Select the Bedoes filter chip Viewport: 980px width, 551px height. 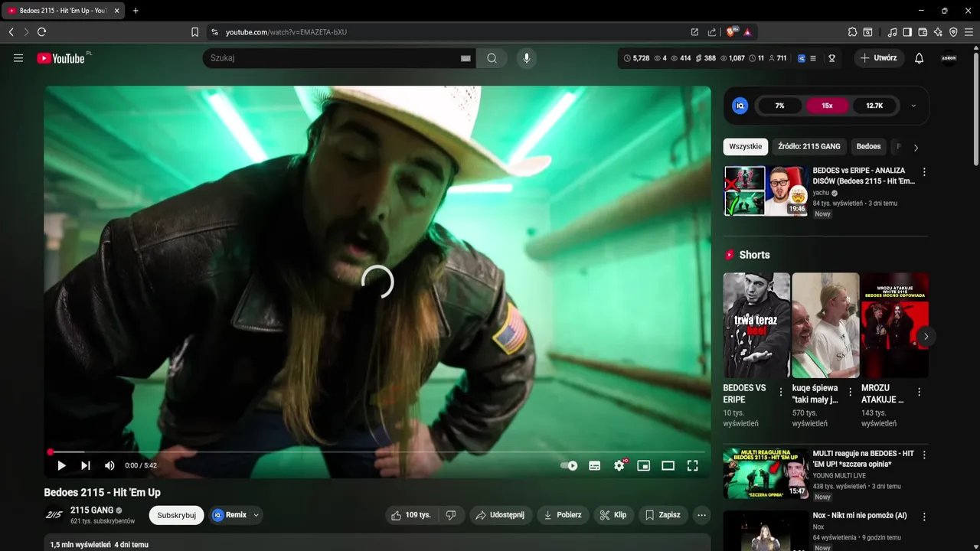pyautogui.click(x=868, y=146)
